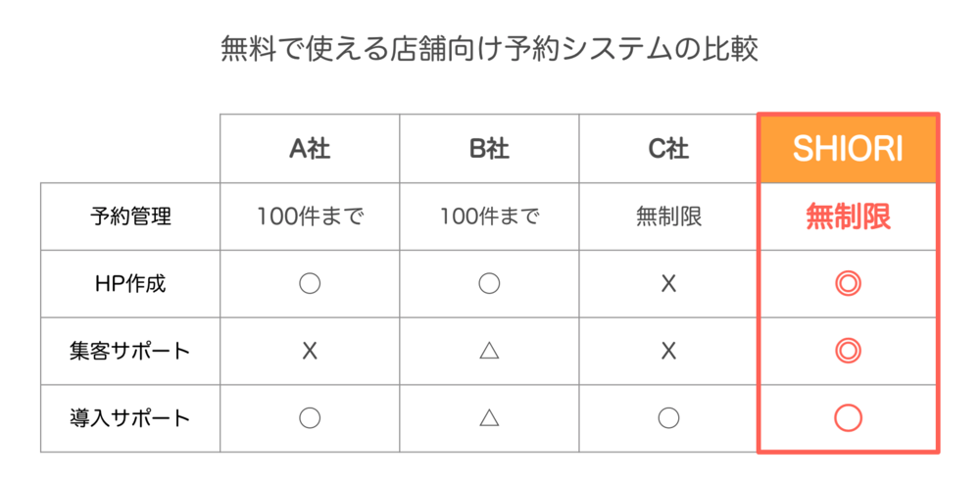Click the circle icon for B社 HP作成
Screen dimensions: 980x480
tap(489, 284)
